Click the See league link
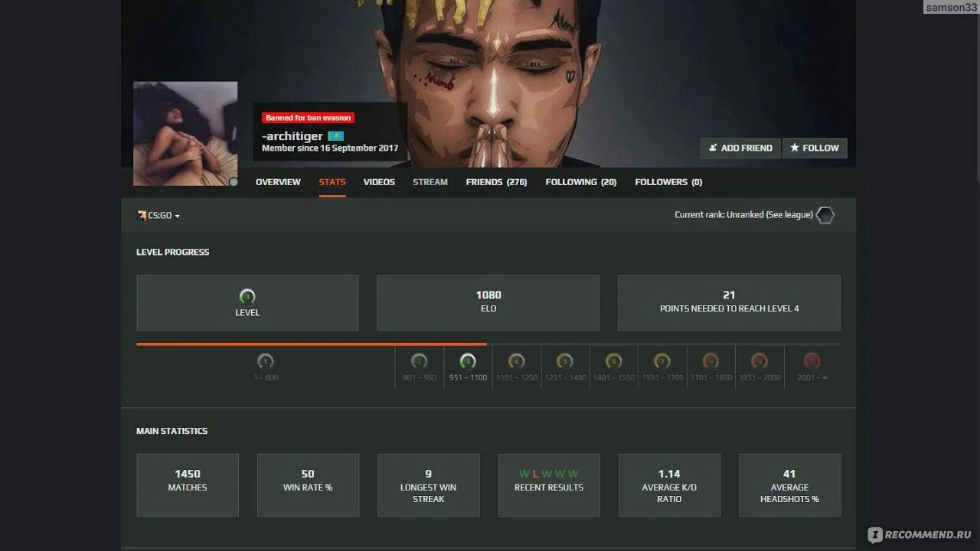 (788, 215)
